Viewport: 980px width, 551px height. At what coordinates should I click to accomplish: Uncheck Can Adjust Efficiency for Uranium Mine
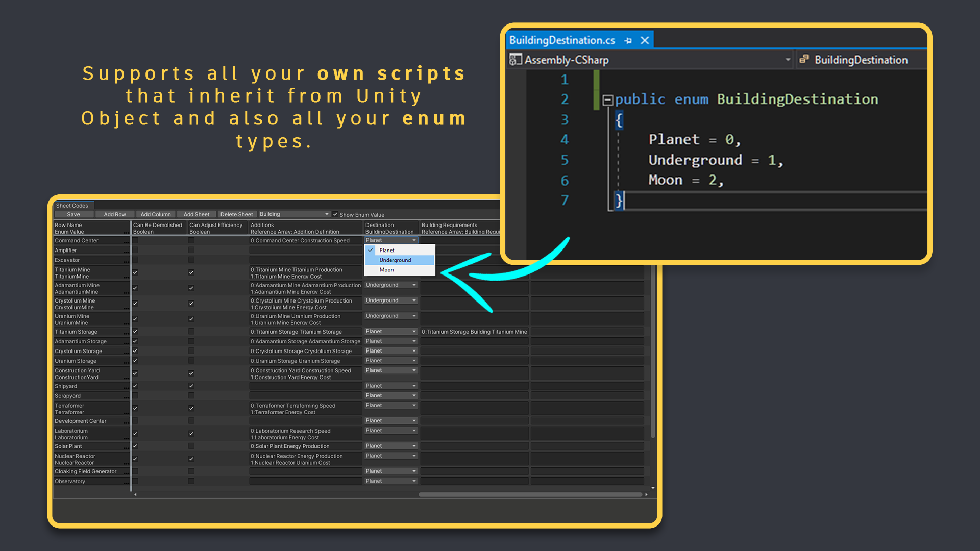pyautogui.click(x=191, y=319)
